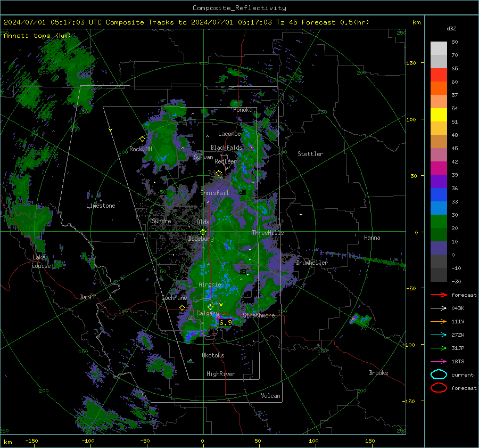Image resolution: width=479 pixels, height=448 pixels.
Task: Click the Innisfail town label
Action: (214, 193)
